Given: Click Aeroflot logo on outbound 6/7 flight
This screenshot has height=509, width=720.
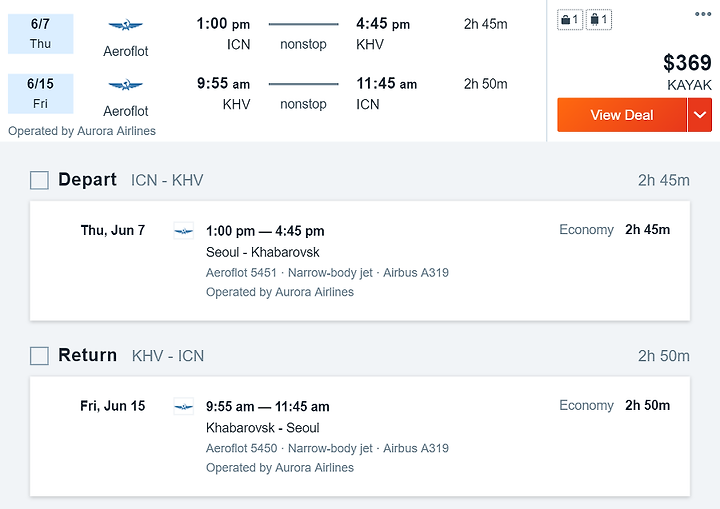Looking at the screenshot, I should click(125, 25).
